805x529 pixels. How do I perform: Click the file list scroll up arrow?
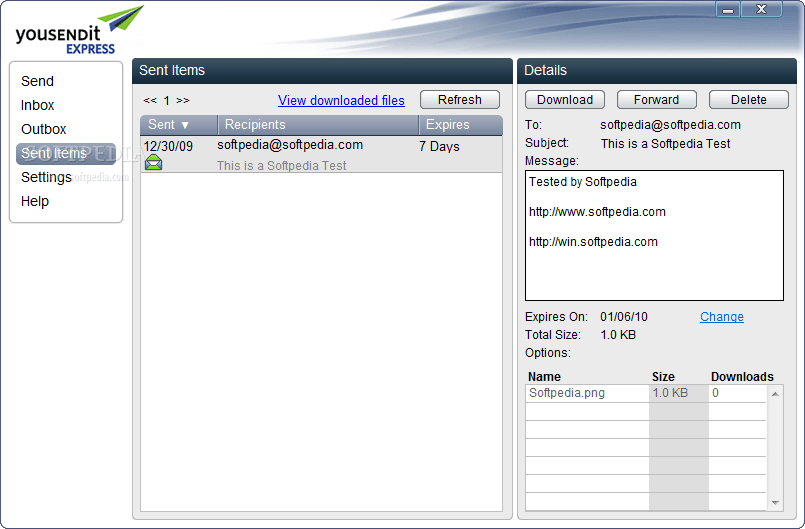(x=775, y=394)
